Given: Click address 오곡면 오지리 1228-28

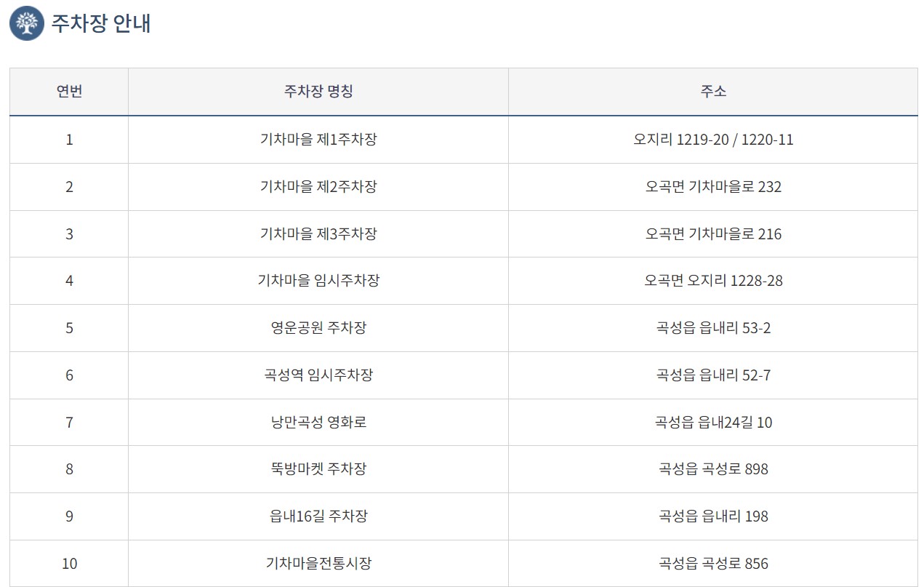Looking at the screenshot, I should [713, 281].
